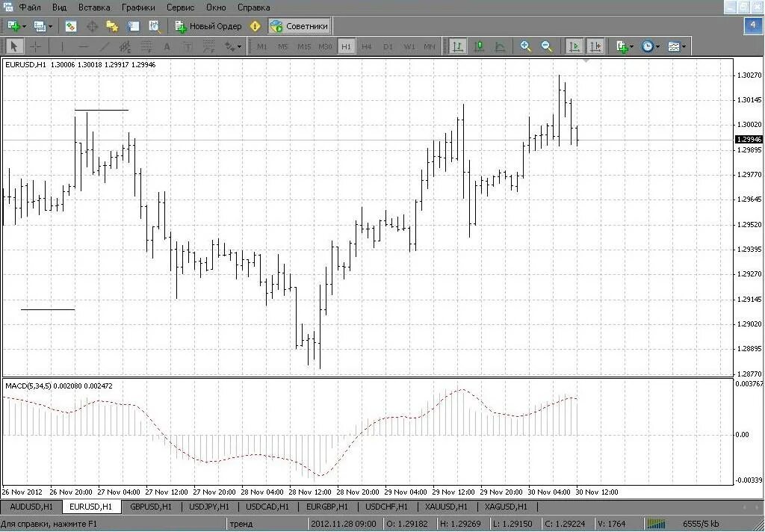The image size is (765, 532).
Task: Click the chart shift triangle marker
Action: tap(586, 61)
